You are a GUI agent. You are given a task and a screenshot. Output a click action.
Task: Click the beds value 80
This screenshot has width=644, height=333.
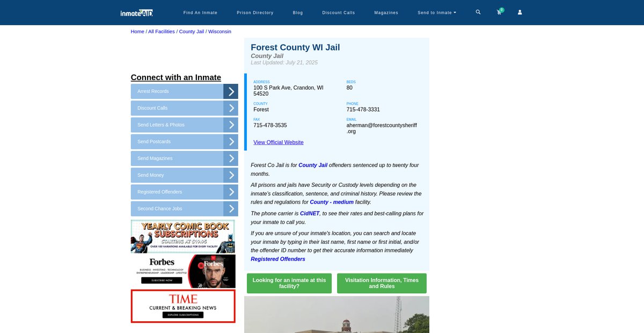pyautogui.click(x=349, y=88)
